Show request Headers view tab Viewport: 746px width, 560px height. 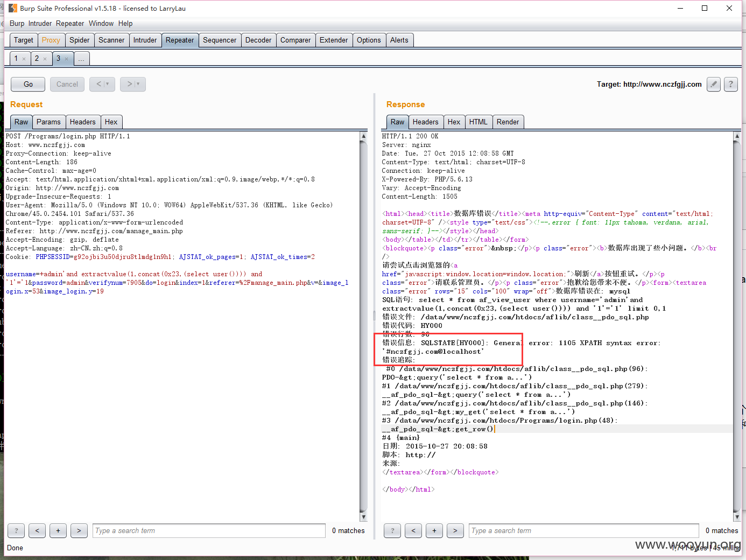click(83, 122)
